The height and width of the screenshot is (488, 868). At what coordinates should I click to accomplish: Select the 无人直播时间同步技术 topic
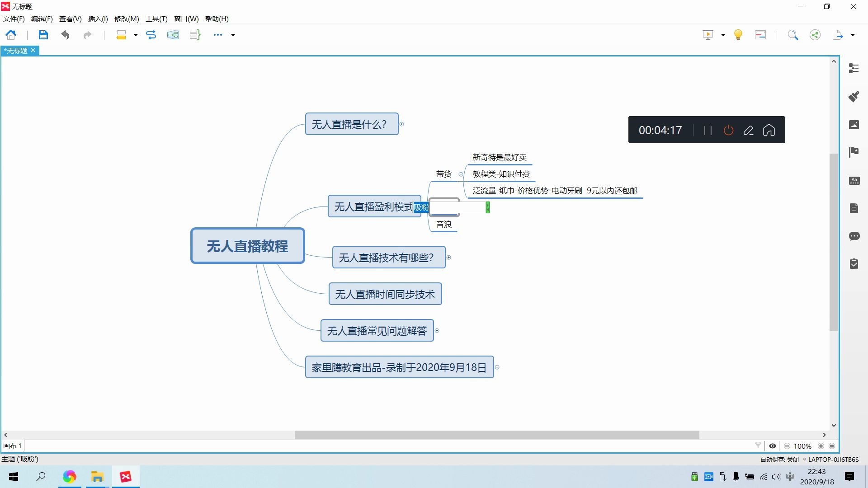[385, 294]
